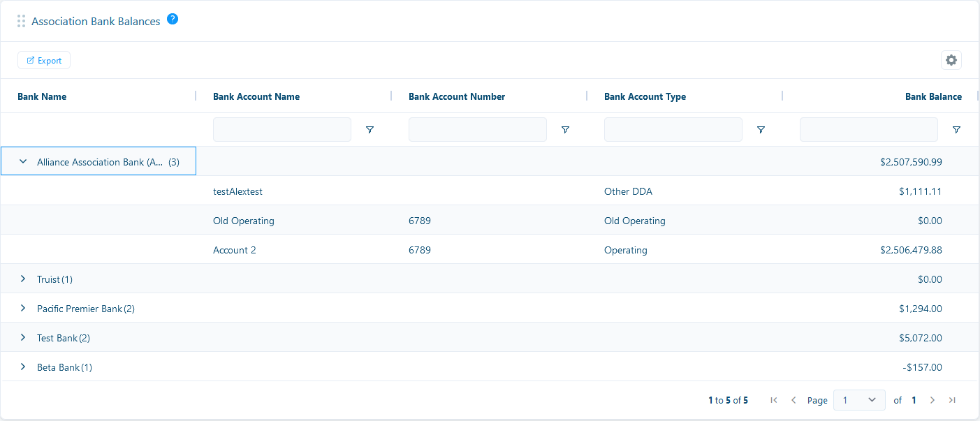Click account number 6789 in Account 2 row
This screenshot has height=421, width=980.
420,250
